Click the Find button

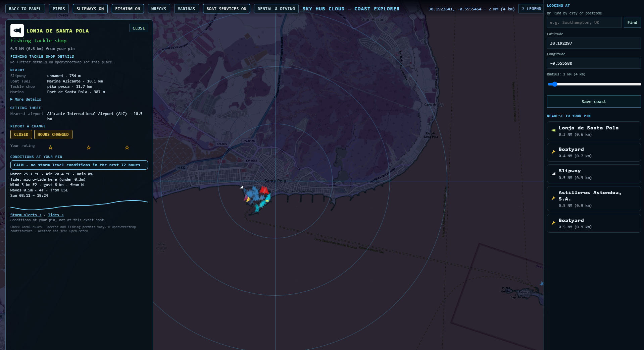[632, 22]
